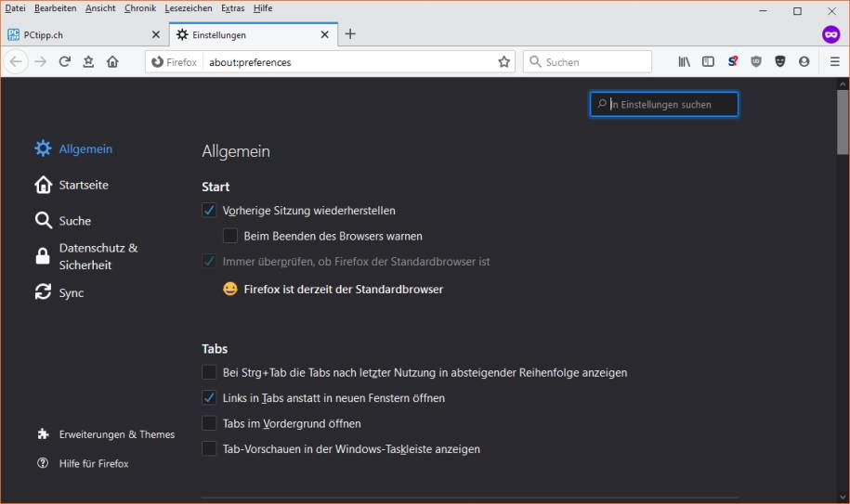Uncheck Vorherige Sitzung wiederherstellen
This screenshot has height=504, width=850.
point(209,210)
